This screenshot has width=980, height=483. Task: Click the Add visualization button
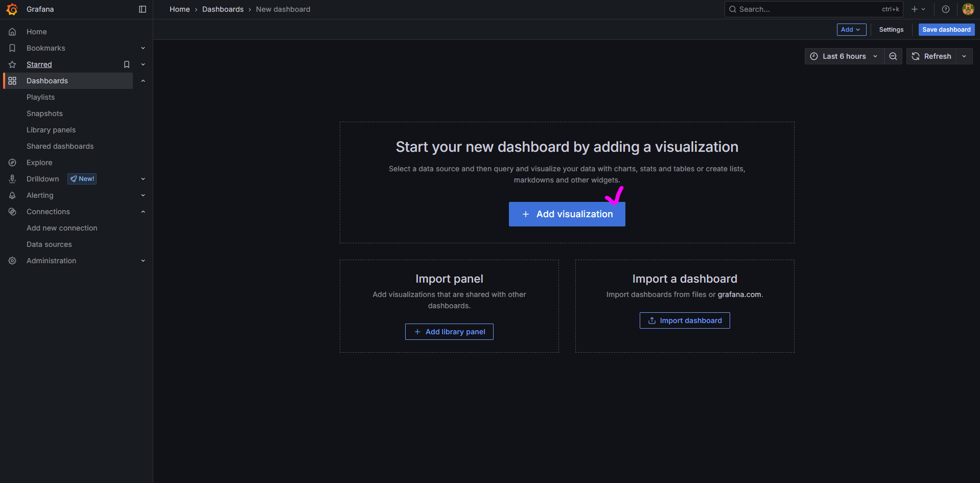click(x=567, y=214)
